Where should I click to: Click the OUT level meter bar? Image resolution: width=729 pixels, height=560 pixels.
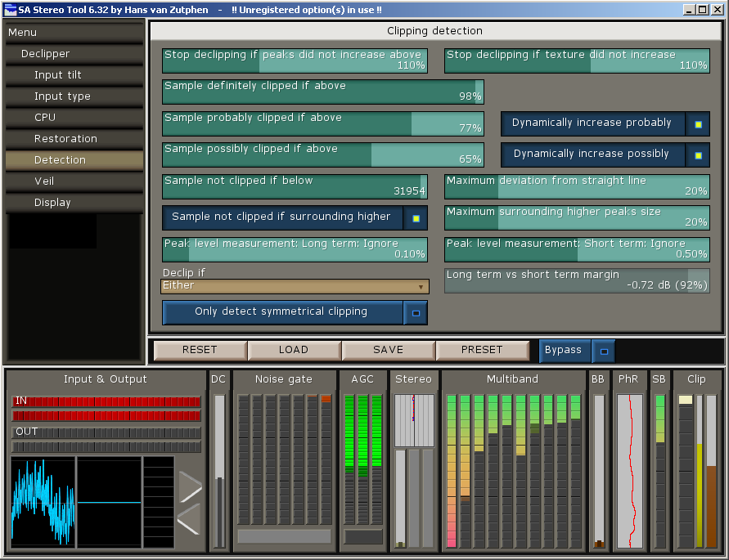pos(106,432)
